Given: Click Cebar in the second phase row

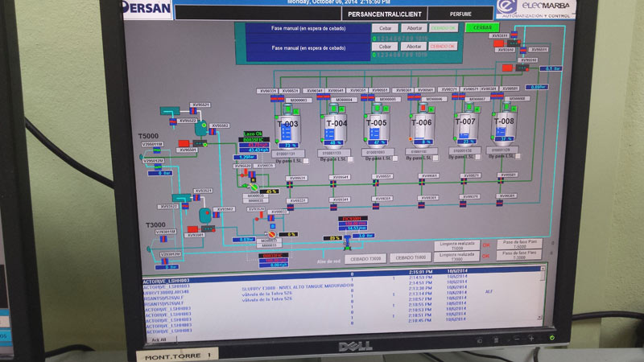Looking at the screenshot, I should (385, 47).
